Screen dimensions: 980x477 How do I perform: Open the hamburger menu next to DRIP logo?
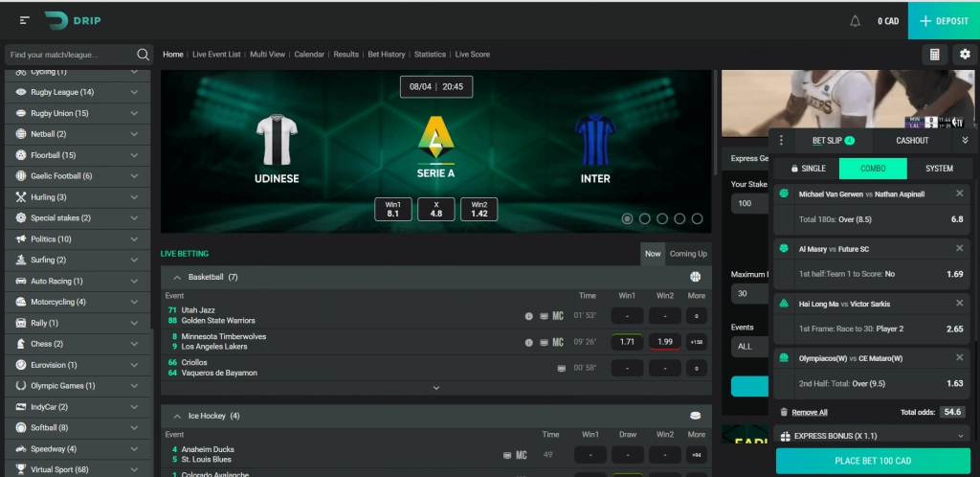coord(24,21)
